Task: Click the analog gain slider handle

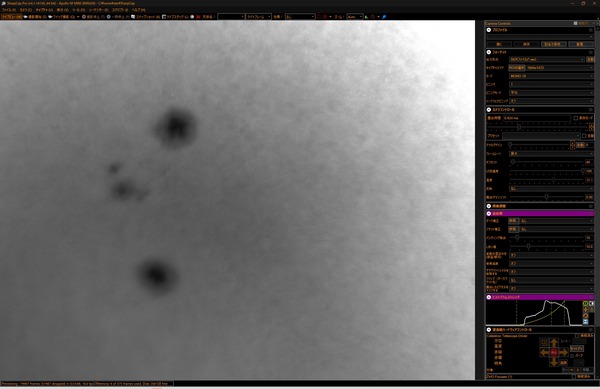Action: coord(510,145)
